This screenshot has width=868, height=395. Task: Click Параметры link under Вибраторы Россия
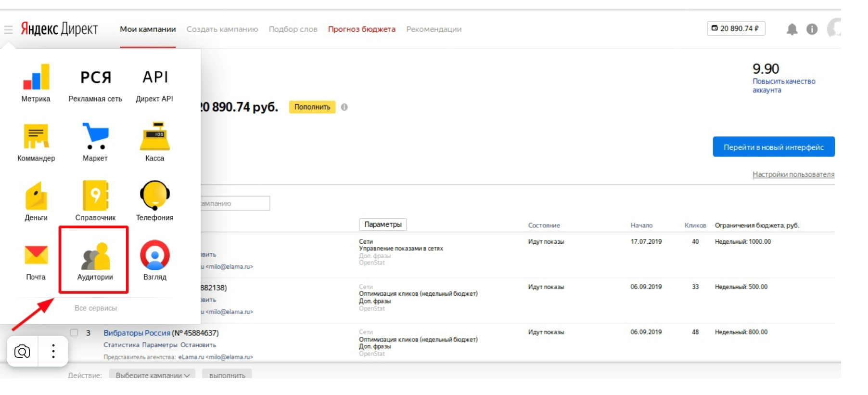(160, 345)
